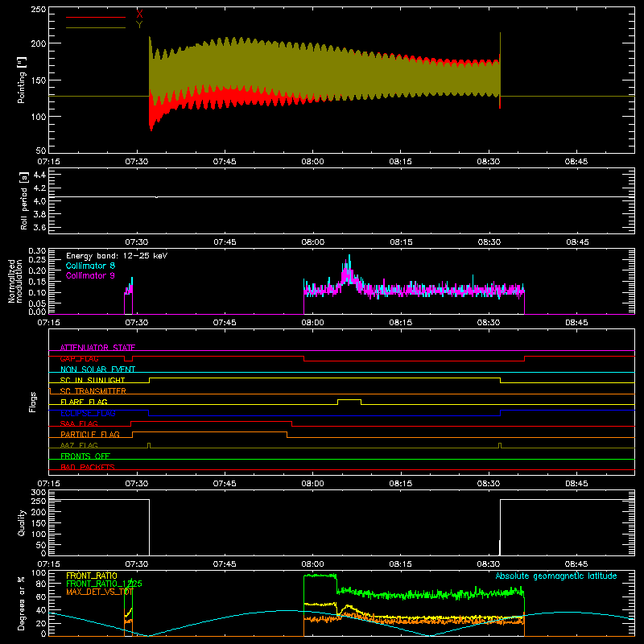Viewport: 644px width, 644px height.
Task: Click the 0.30 tick on modulation axis
Action: (x=37, y=251)
